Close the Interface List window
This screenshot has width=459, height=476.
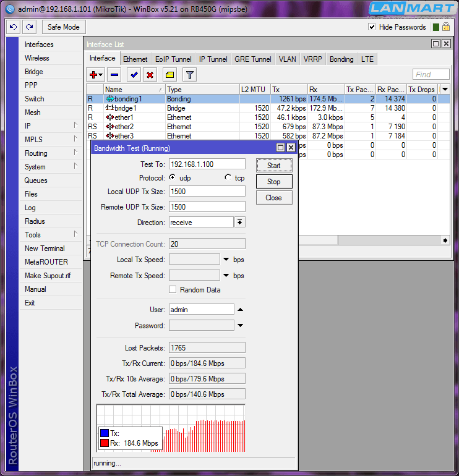[x=446, y=44]
